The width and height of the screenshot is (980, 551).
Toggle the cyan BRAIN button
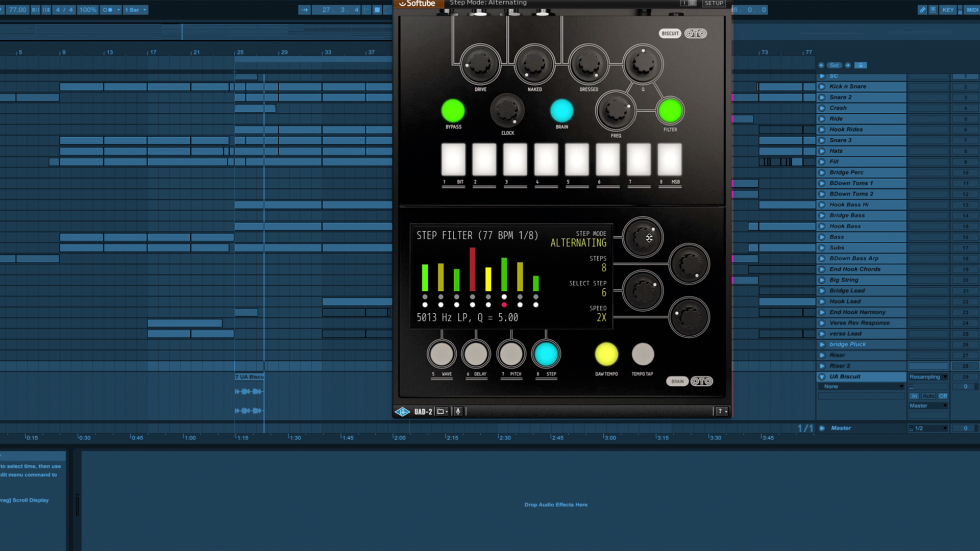[561, 111]
